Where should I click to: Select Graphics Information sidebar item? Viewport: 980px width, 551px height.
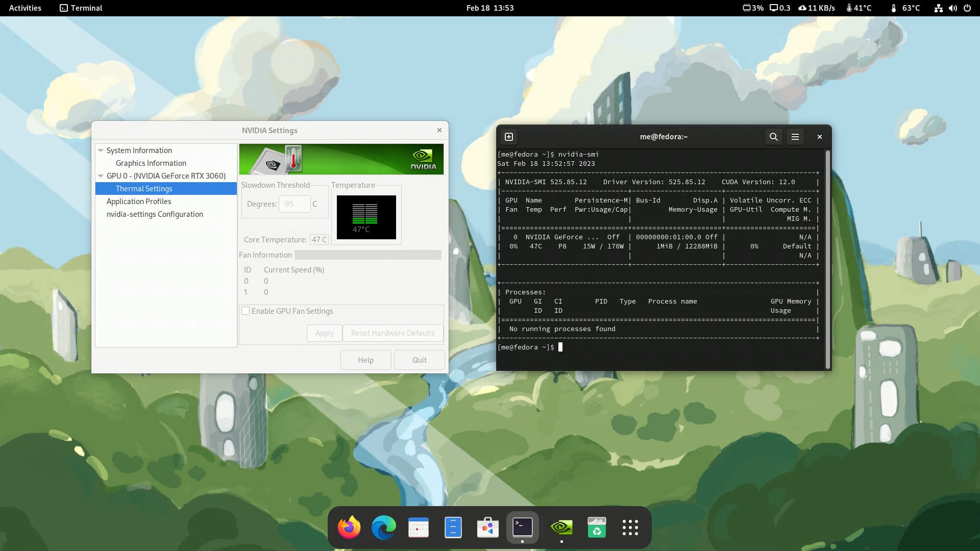(x=151, y=163)
